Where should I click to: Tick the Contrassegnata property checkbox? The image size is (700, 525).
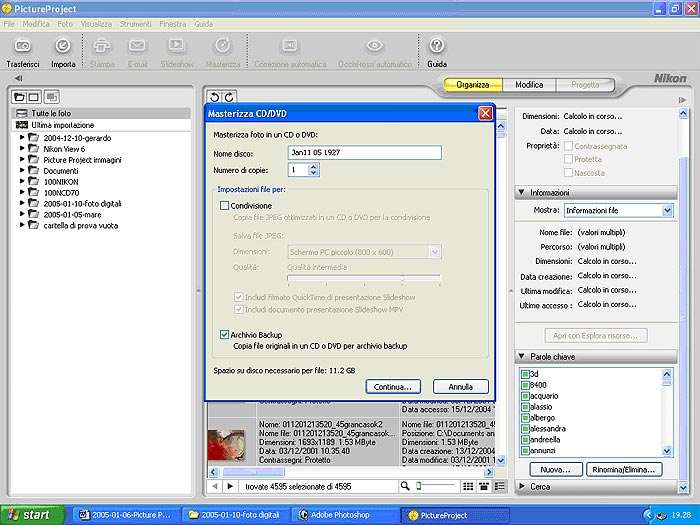(x=568, y=146)
